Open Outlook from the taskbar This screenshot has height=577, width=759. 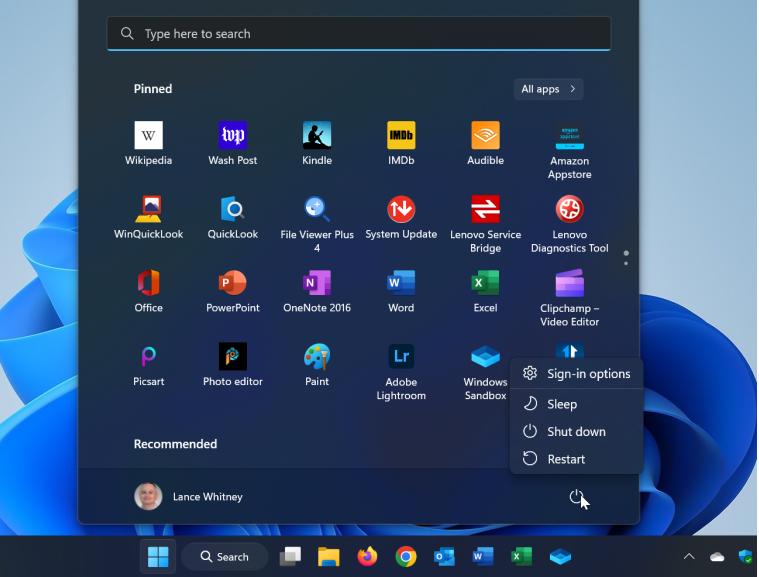(444, 557)
